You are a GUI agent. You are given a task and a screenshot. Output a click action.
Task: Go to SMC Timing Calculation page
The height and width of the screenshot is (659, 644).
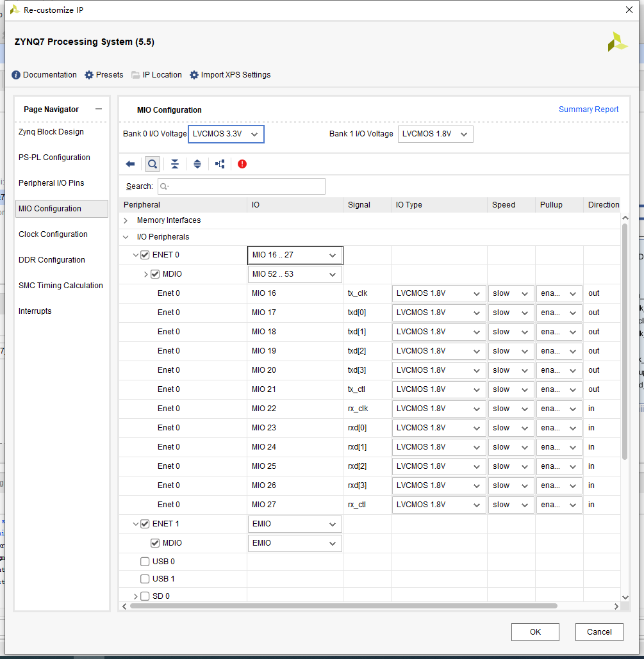pos(61,286)
